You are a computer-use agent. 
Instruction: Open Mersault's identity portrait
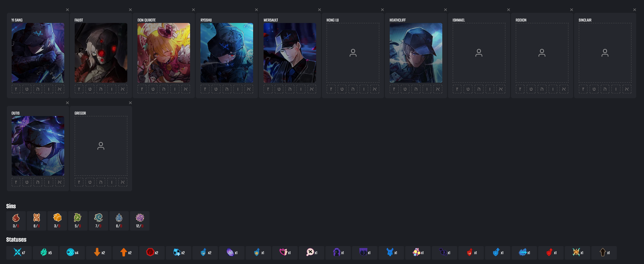pyautogui.click(x=290, y=53)
